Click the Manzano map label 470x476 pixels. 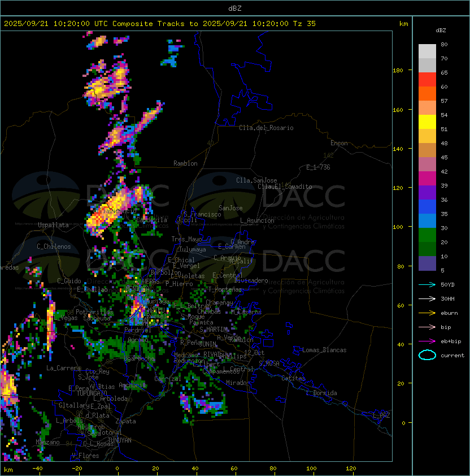click(x=47, y=442)
